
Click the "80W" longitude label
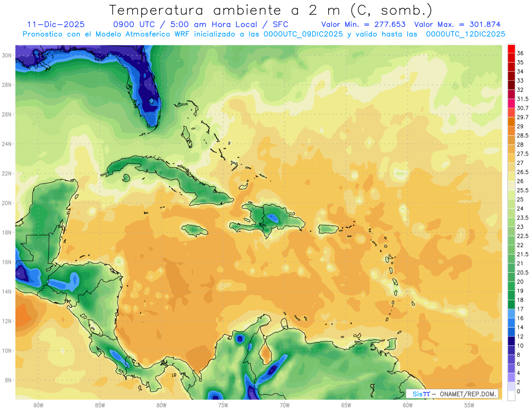(161, 405)
